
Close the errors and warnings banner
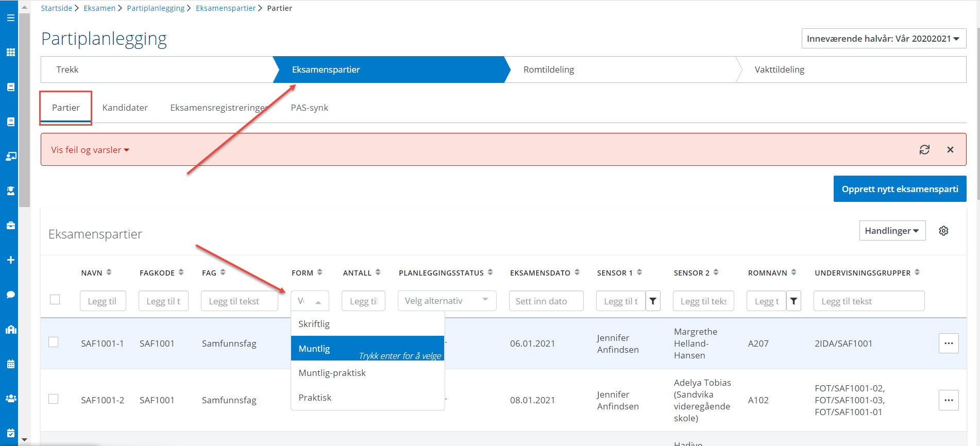[950, 150]
